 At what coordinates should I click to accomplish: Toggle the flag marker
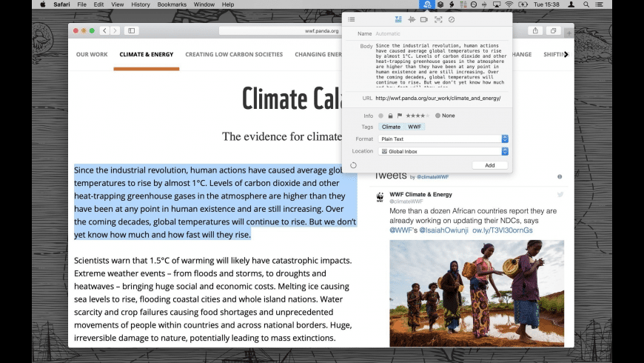tap(399, 116)
